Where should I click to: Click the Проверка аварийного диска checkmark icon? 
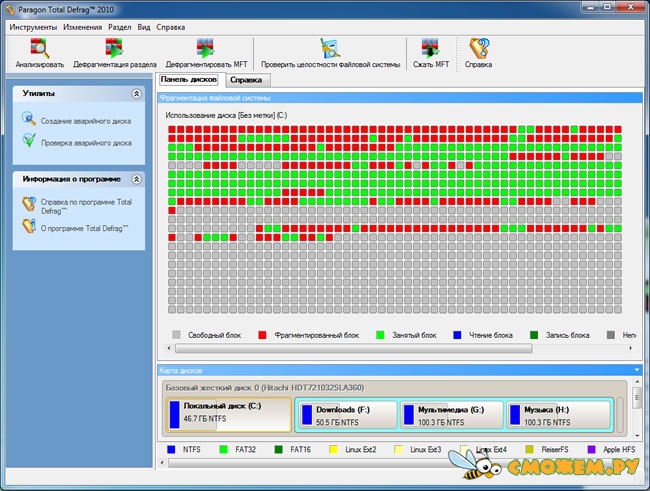tap(29, 141)
